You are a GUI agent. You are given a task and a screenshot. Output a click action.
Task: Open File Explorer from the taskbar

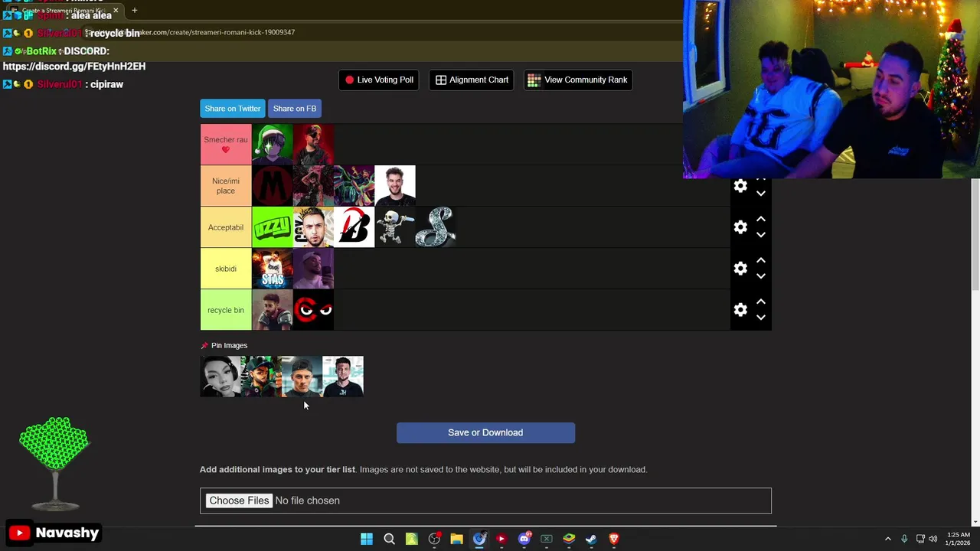tap(456, 539)
